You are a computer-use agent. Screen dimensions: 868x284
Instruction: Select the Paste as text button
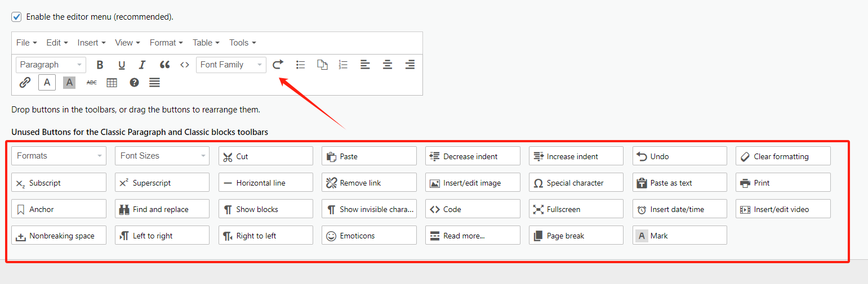(680, 182)
